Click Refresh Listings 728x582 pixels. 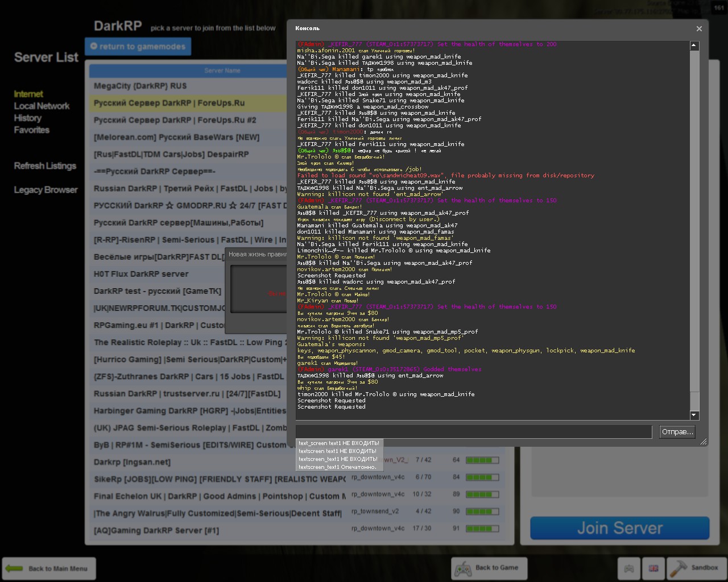45,166
